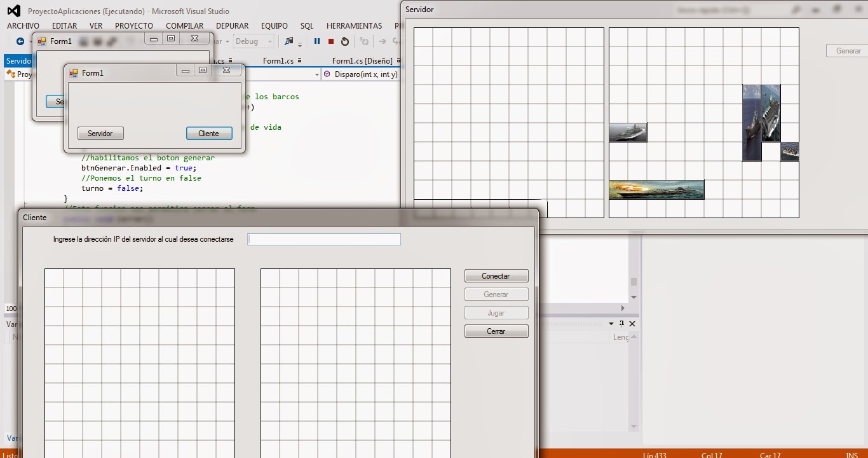Click the editor horizontal scrollbar right arrow
The image size is (868, 458).
coord(623,309)
